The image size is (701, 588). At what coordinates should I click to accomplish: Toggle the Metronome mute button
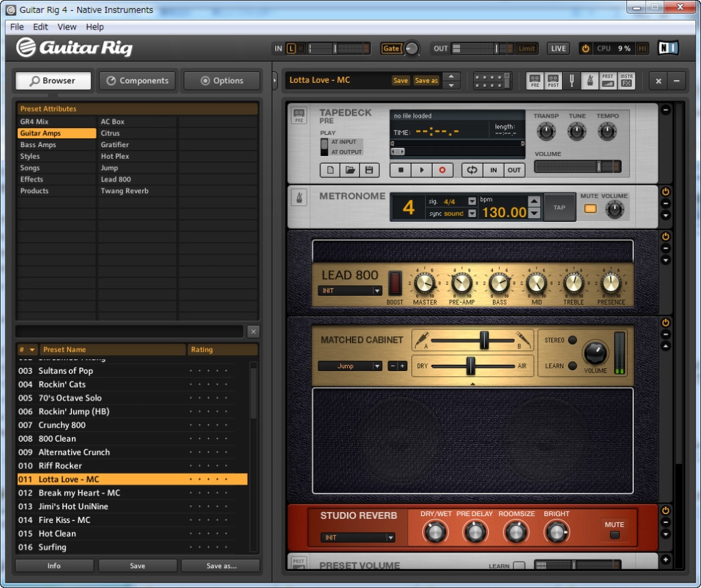(590, 208)
